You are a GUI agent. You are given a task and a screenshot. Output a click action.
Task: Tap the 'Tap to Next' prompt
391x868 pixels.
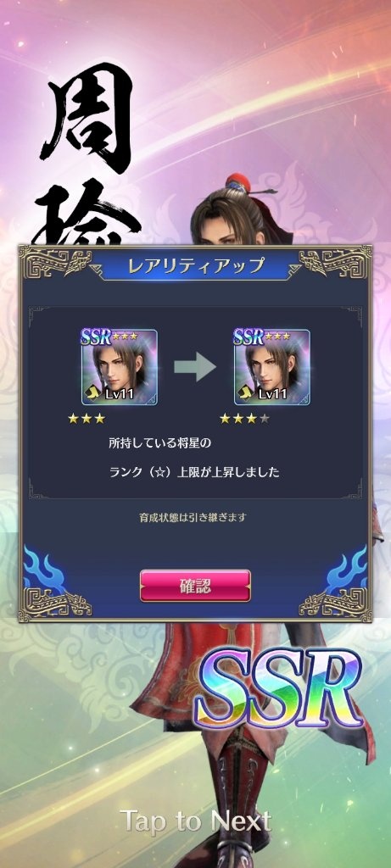click(x=195, y=821)
